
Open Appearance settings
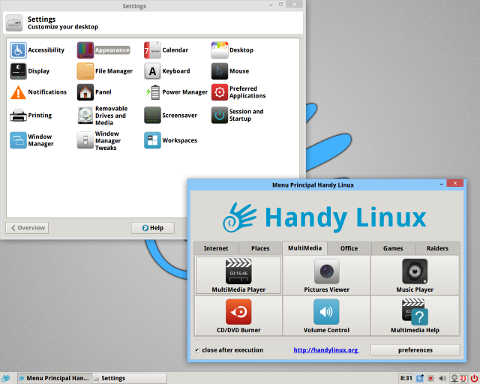tap(103, 50)
